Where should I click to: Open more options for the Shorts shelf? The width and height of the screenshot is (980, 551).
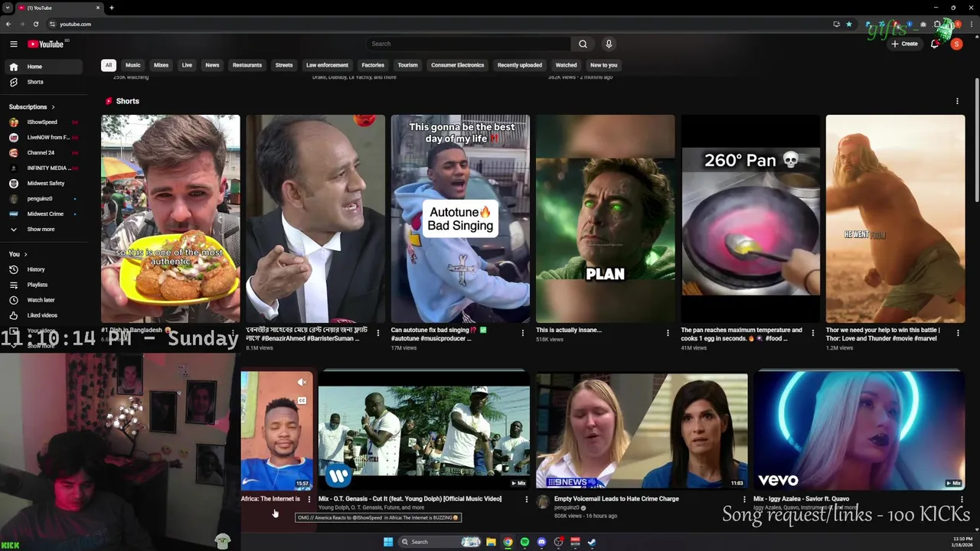tap(957, 101)
